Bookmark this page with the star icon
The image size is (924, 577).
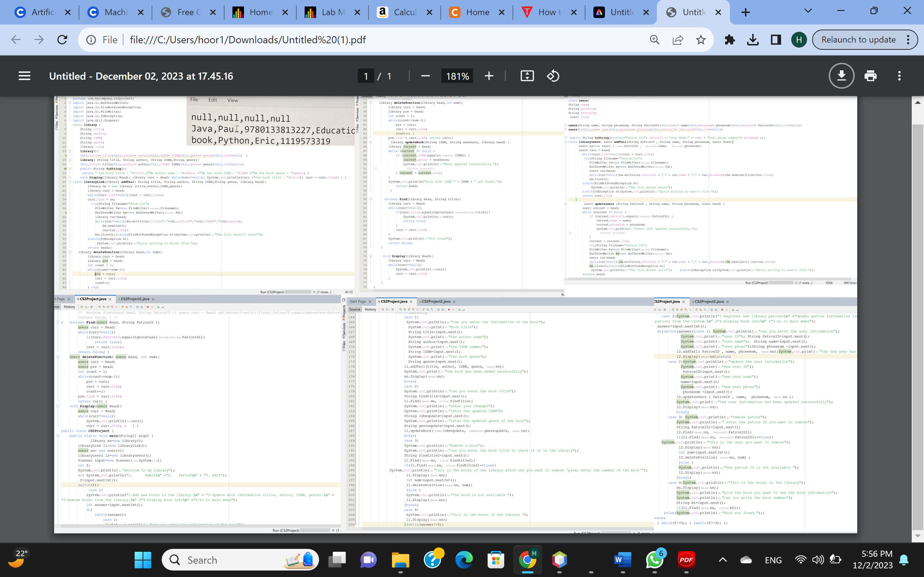(x=701, y=39)
